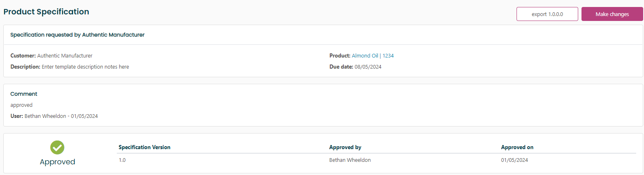Screen dimensions: 644x175
Task: Click the Product field label
Action: (340, 56)
